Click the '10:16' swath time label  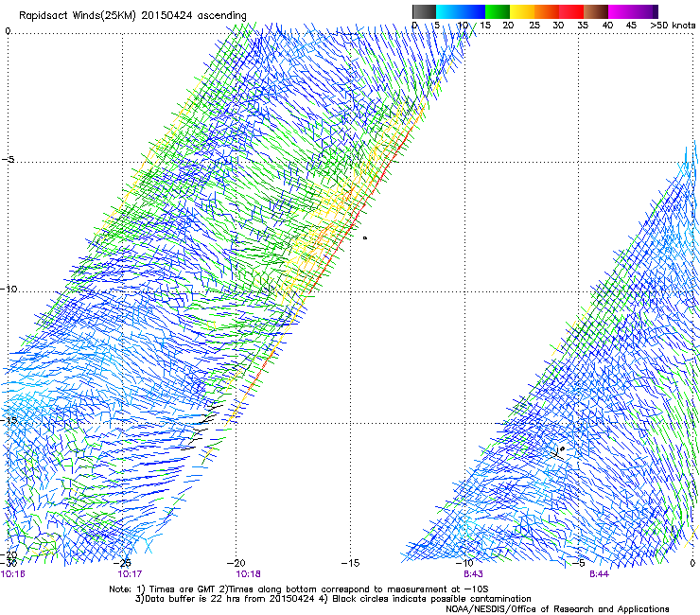point(13,574)
